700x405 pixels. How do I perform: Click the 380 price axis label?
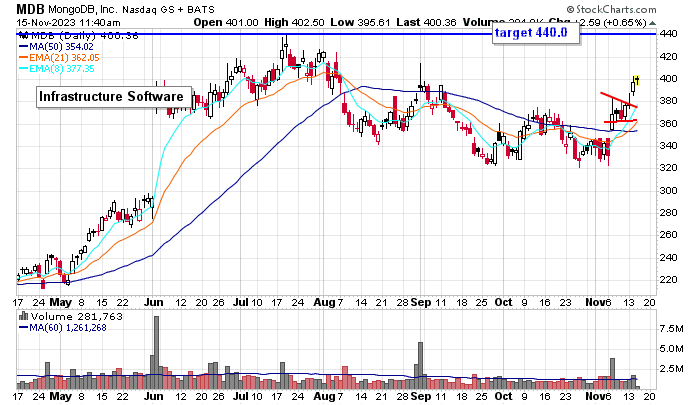[x=669, y=101]
